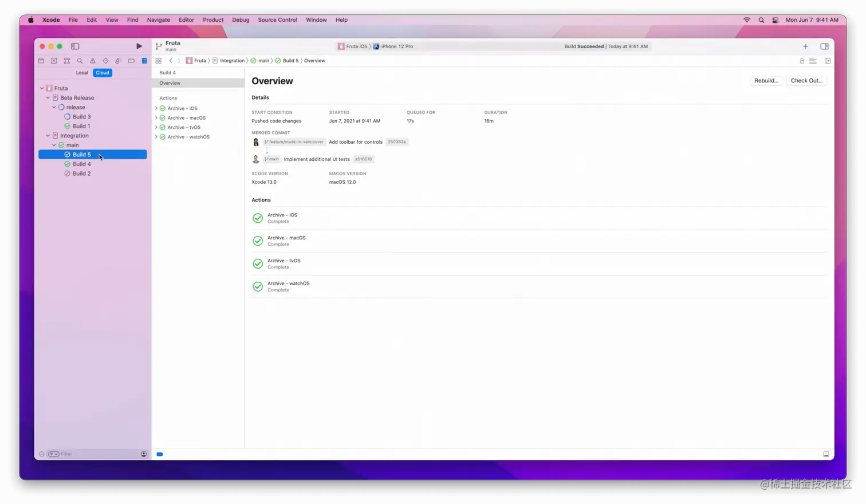Image resolution: width=866 pixels, height=504 pixels.
Task: Click the Build 5 breadcrumb in jump bar
Action: click(286, 61)
